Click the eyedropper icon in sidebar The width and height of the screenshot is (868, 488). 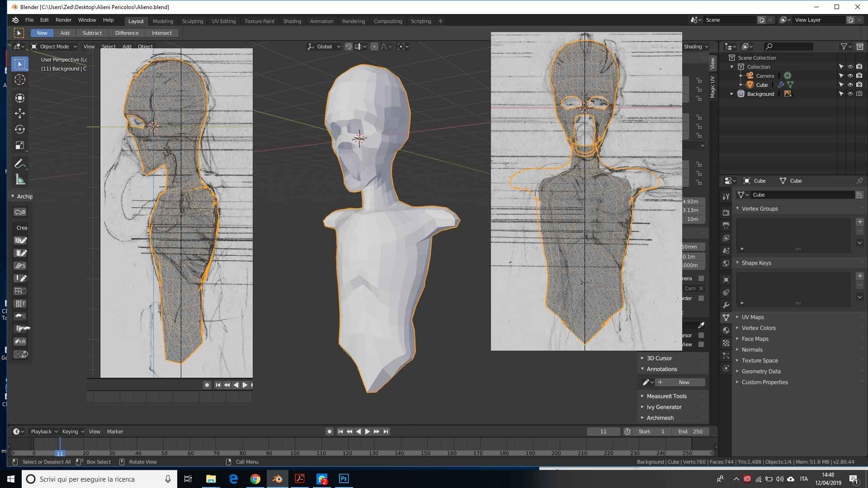[x=701, y=325]
